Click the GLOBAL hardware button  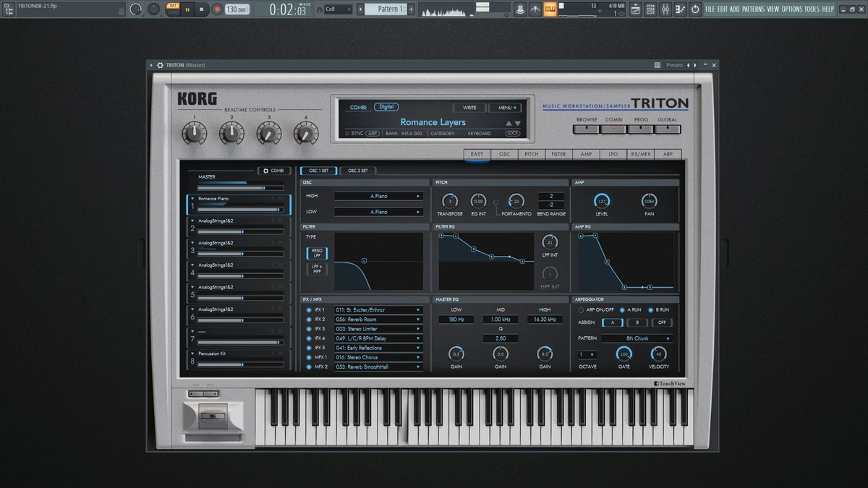point(667,129)
